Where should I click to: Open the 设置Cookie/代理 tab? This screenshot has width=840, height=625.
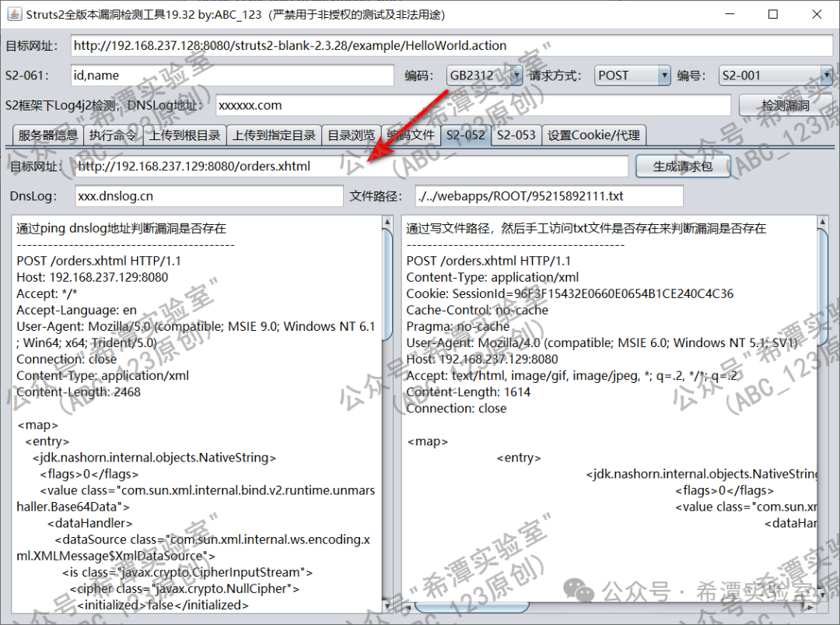pyautogui.click(x=593, y=135)
